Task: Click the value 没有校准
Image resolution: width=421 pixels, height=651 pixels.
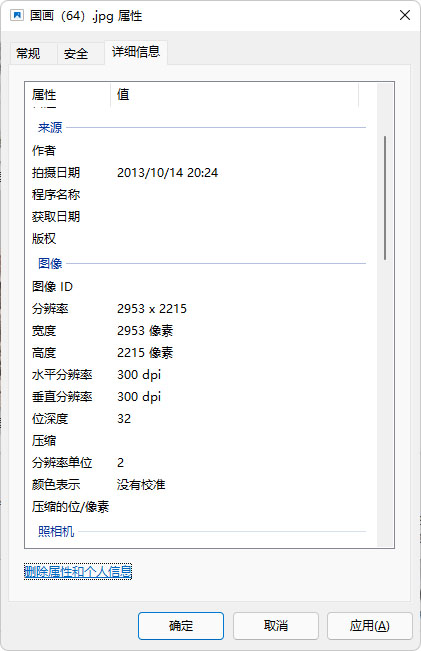Action: 141,485
